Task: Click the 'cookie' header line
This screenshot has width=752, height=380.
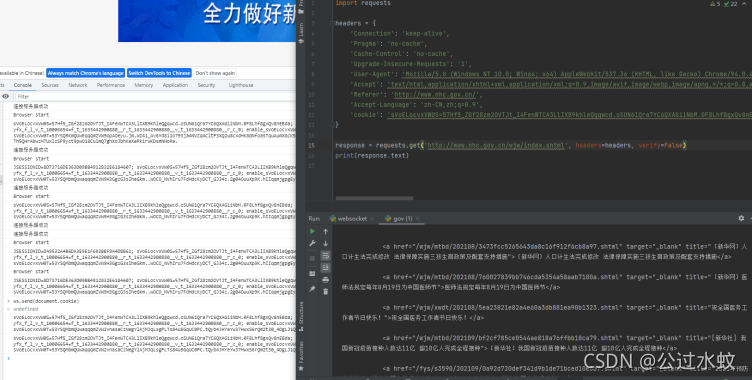Action: pyautogui.click(x=551, y=115)
